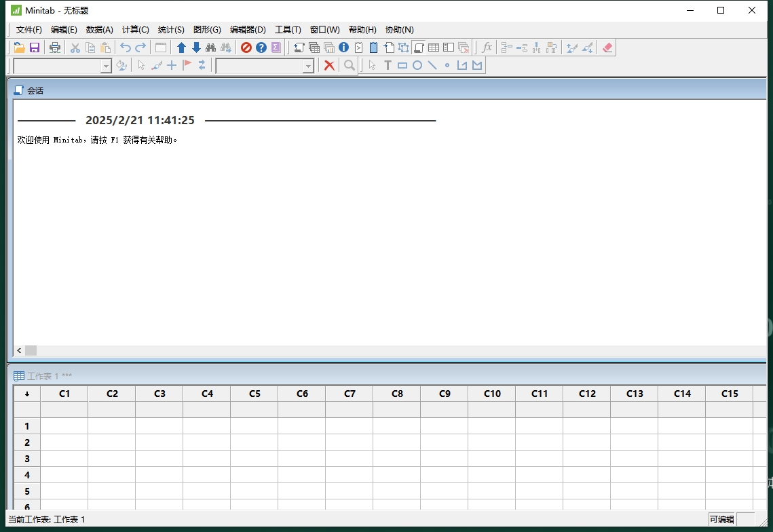Screen dimensions: 773x532
Task: Open a project with the folder icon
Action: tap(19, 47)
